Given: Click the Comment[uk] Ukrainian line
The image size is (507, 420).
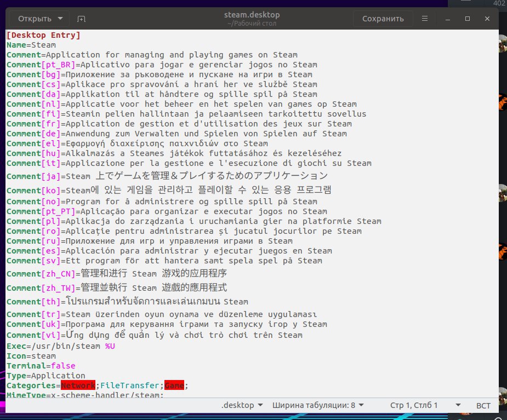Looking at the screenshot, I should click(167, 324).
